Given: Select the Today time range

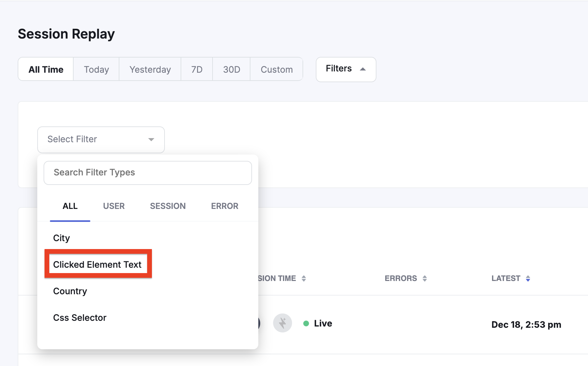Looking at the screenshot, I should (96, 69).
